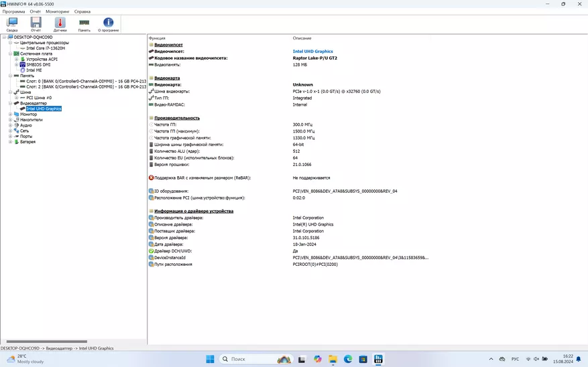
Task: Open the Датчики sensors thermometer icon
Action: (x=60, y=24)
